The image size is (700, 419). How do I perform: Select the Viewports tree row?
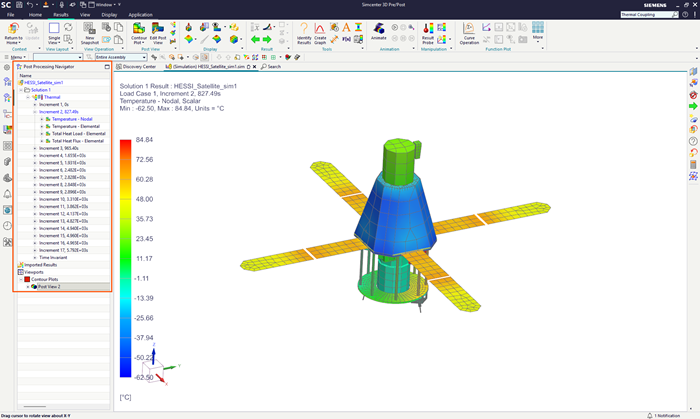click(x=34, y=272)
